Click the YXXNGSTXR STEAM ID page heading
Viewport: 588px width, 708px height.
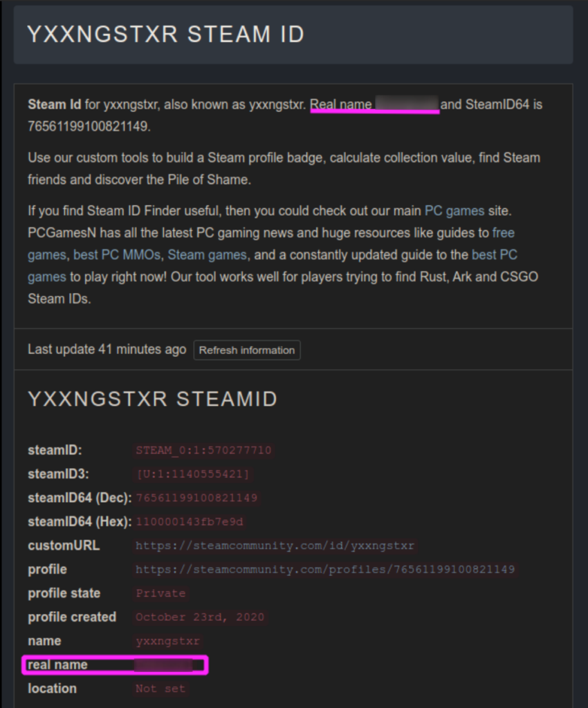166,35
